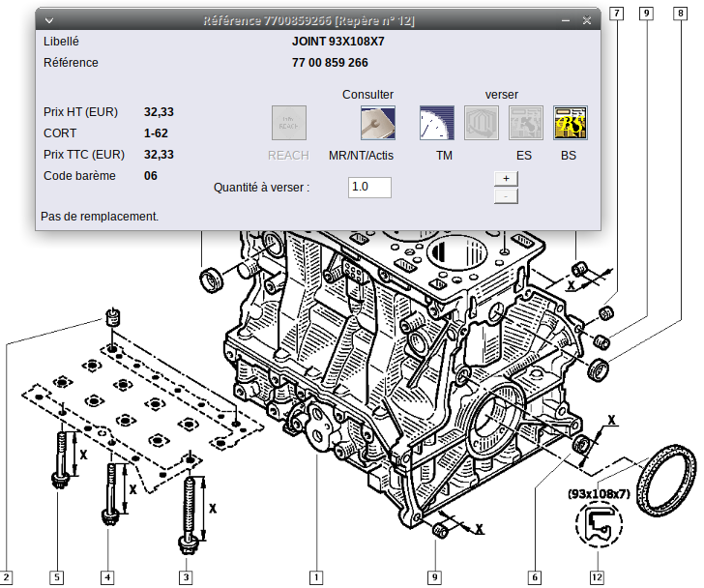Open the MR/NT/Actis consultation icon
Screen dimensions: 704x588
coord(377,124)
